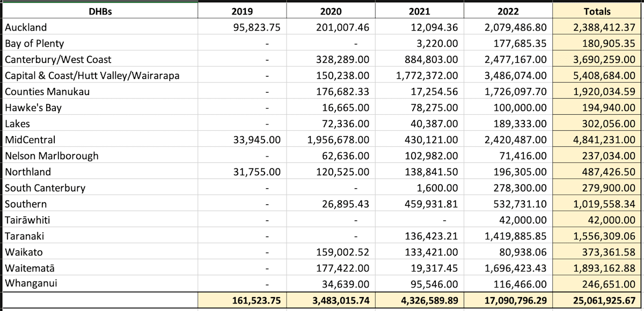Select Hawke's Bay 2022 value 100,000.00
644x311 pixels.
(x=520, y=108)
